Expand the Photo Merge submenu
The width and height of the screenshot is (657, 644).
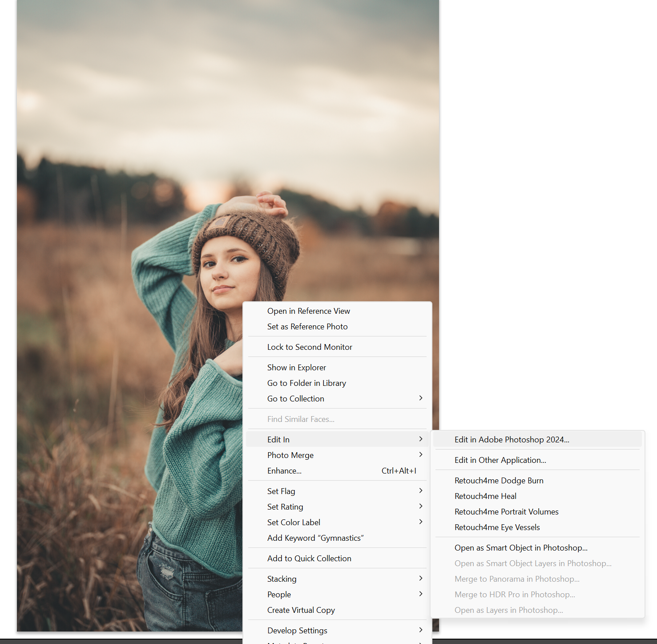(290, 455)
